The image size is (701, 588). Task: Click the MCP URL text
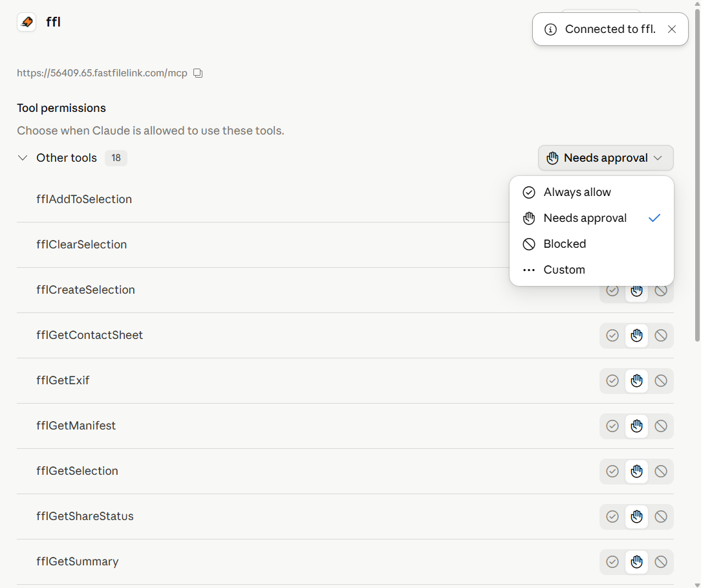[x=102, y=73]
